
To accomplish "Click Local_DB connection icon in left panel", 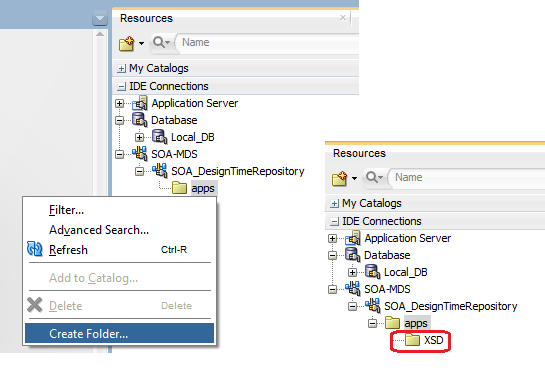I will pos(160,137).
